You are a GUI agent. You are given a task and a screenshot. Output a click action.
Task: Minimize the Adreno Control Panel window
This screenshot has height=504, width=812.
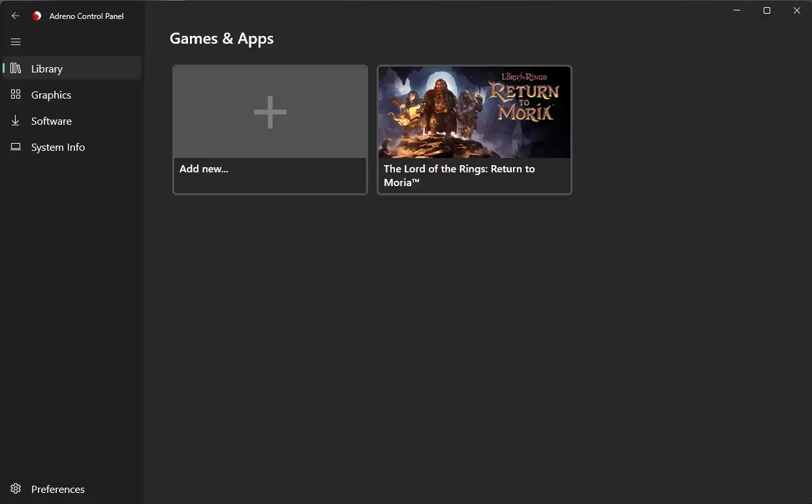[x=737, y=10]
